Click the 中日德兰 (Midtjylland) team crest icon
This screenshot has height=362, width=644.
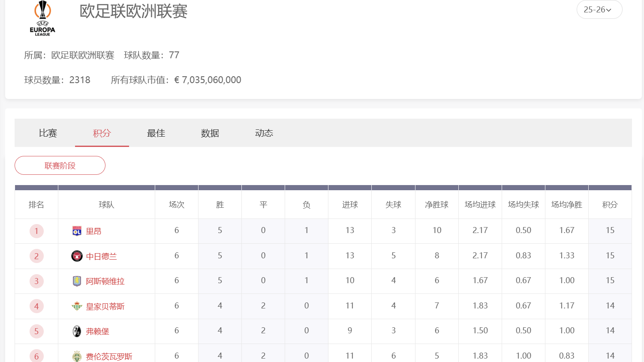click(77, 256)
